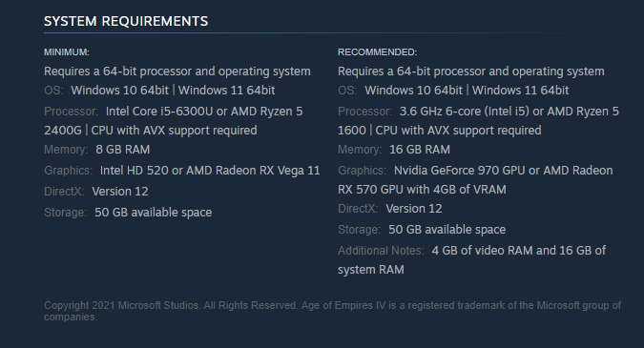Click minimum '2400G | CPU with AVX' line

tap(151, 131)
